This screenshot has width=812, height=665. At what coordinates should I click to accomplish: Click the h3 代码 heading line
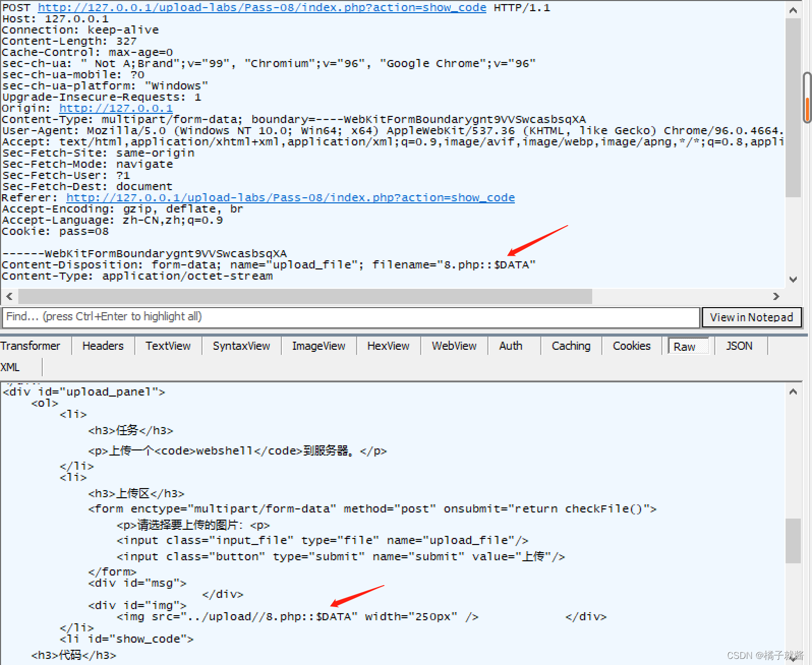(x=73, y=655)
